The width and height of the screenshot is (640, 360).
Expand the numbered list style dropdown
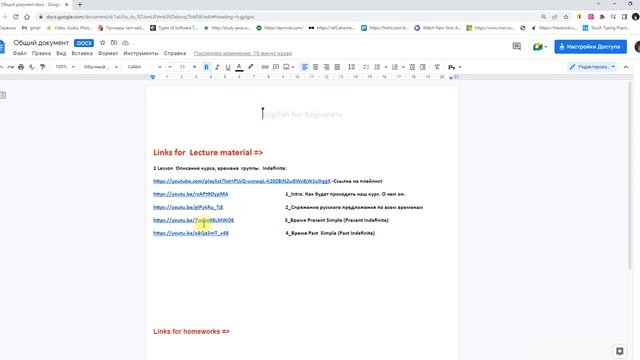click(x=403, y=67)
